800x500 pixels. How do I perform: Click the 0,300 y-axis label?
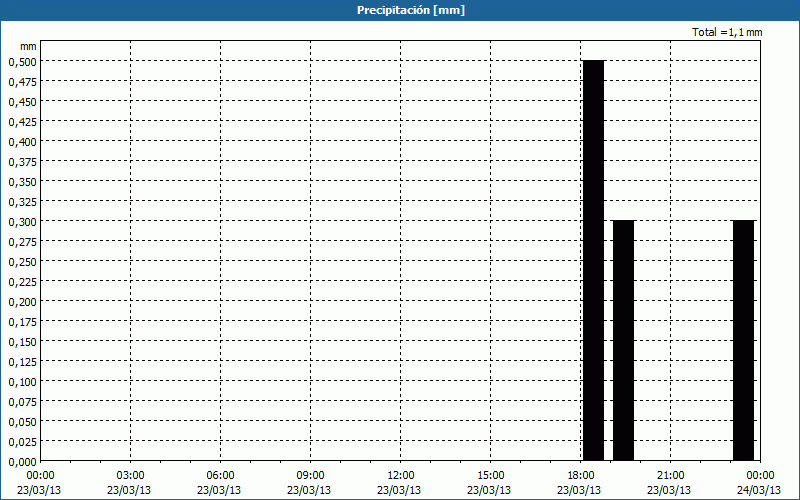pos(22,221)
